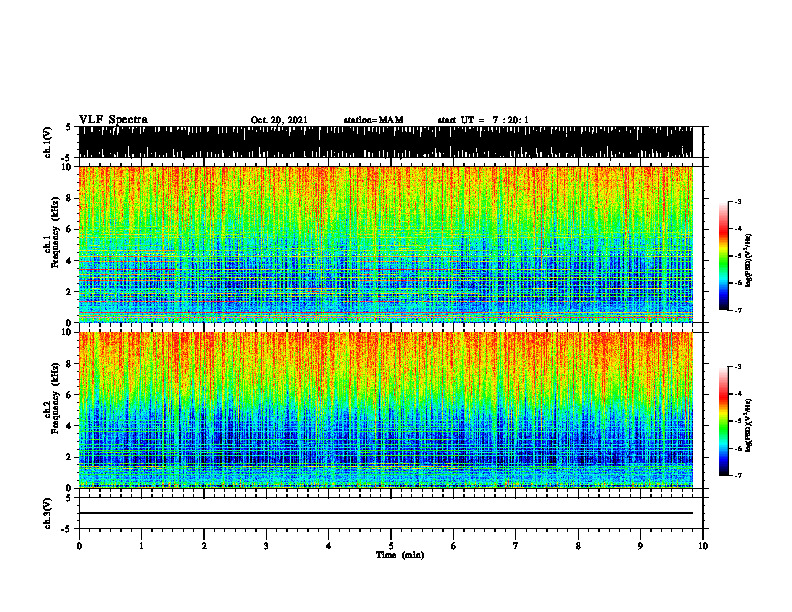Click the time axis tick label "0"
This screenshot has width=792, height=612.
79,546
